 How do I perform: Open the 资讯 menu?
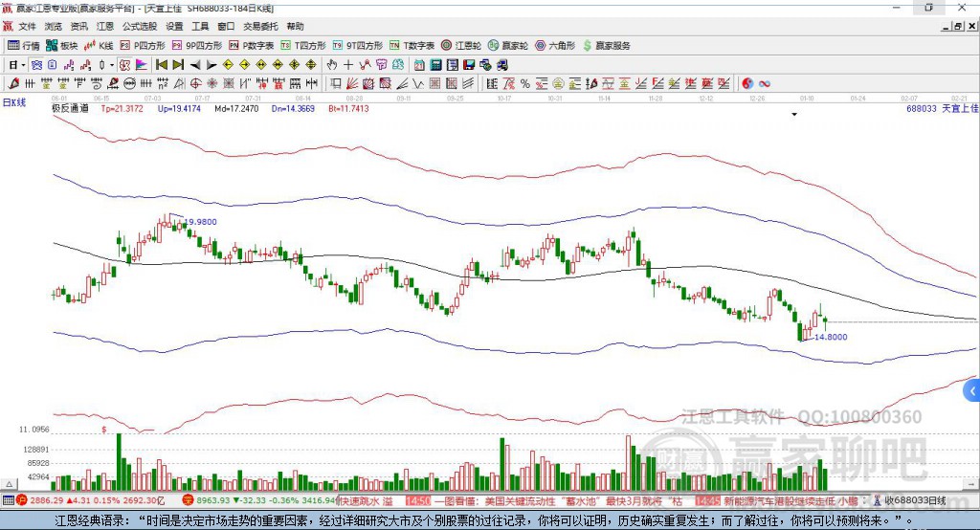[78, 26]
